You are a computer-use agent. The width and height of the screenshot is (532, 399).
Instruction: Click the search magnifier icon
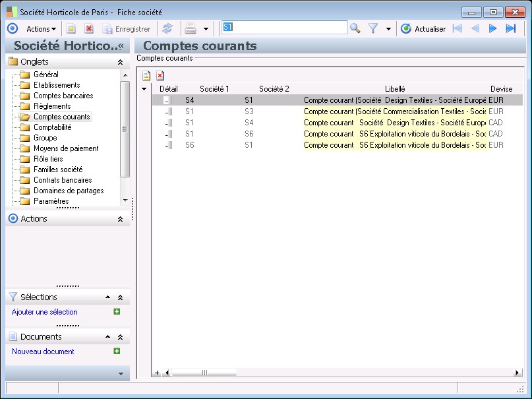coord(355,28)
